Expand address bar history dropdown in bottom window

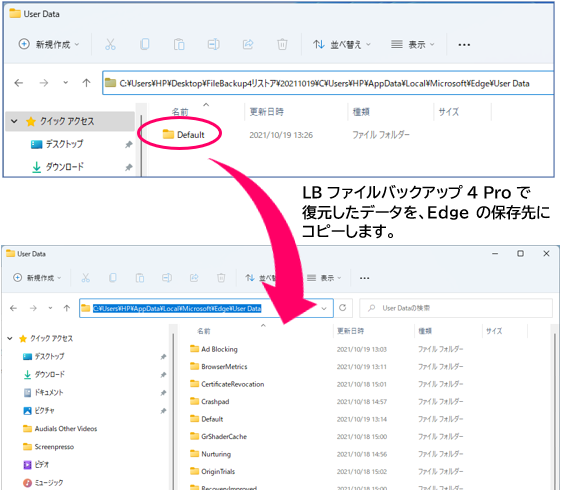[x=324, y=309]
